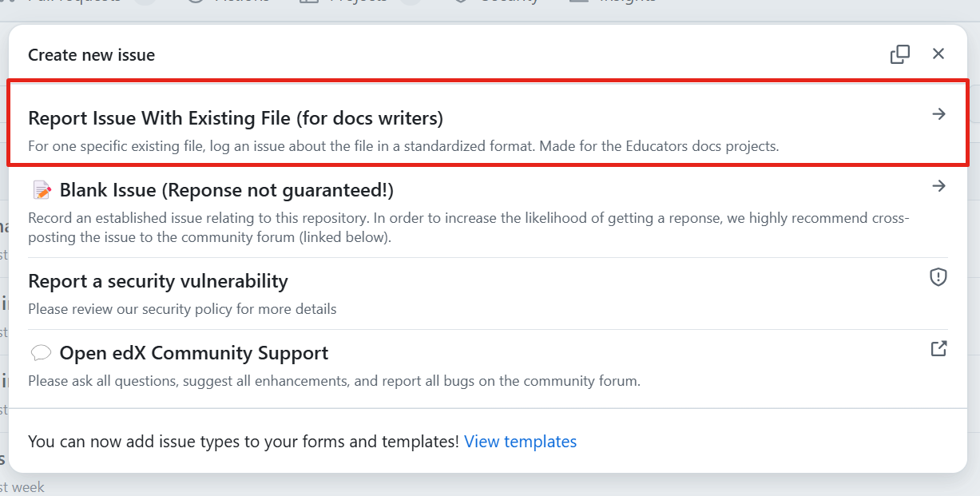Screen dimensions: 980x496
Task: Select the Report Issue With Existing File template title
Action: (x=236, y=118)
